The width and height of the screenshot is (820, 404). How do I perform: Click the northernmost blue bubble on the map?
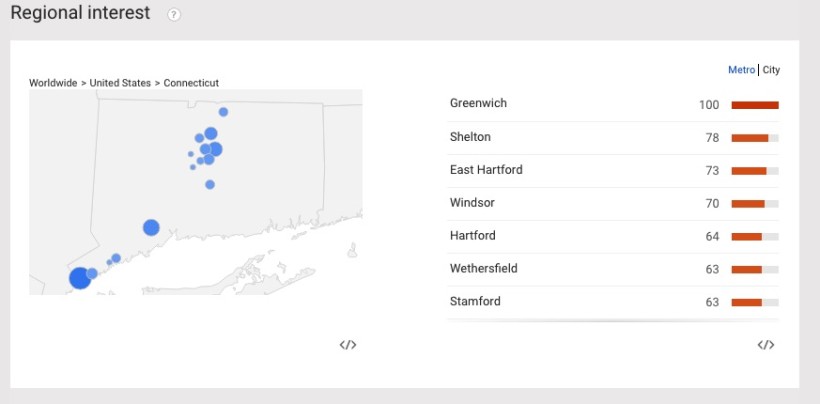pos(223,112)
